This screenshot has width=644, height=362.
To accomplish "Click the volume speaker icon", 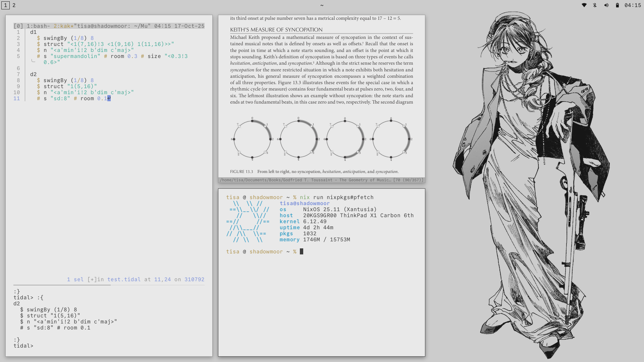I will point(606,5).
